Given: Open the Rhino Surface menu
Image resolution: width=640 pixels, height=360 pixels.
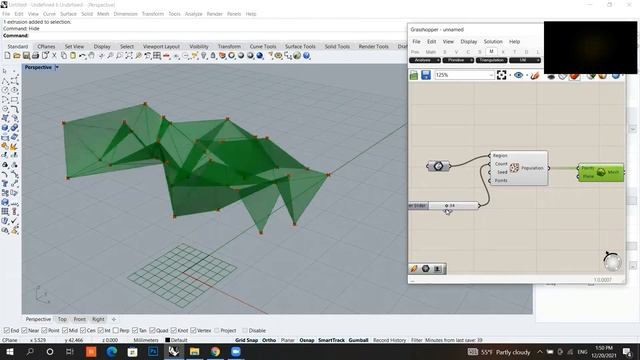Looking at the screenshot, I should pyautogui.click(x=68, y=14).
